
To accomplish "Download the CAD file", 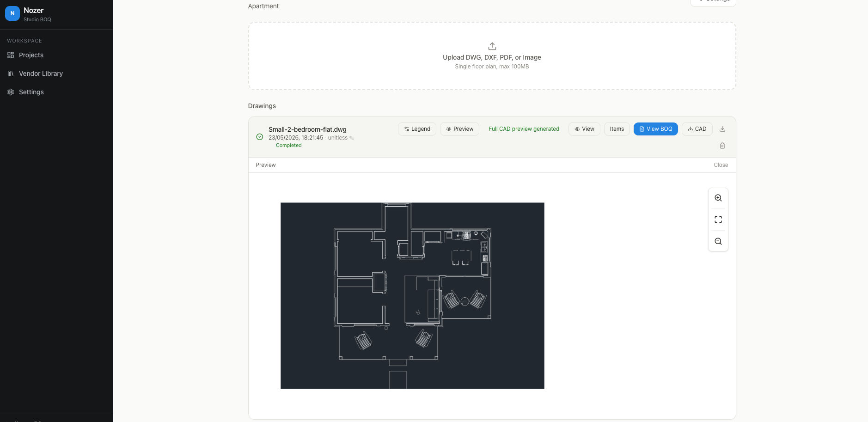I will [x=697, y=129].
